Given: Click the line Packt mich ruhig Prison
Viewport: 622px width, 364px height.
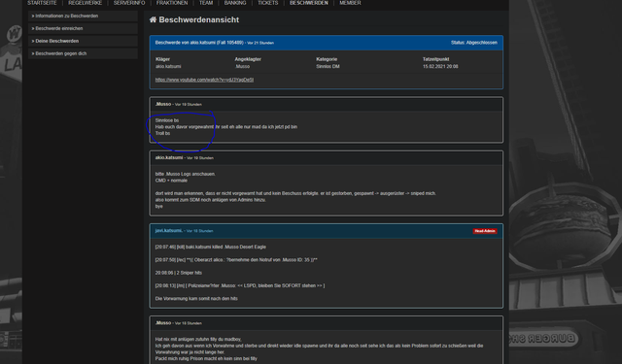Looking at the screenshot, I should click(x=206, y=359).
